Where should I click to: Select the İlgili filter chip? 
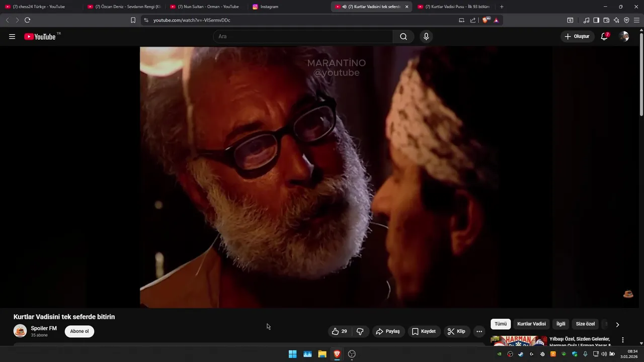(561, 324)
